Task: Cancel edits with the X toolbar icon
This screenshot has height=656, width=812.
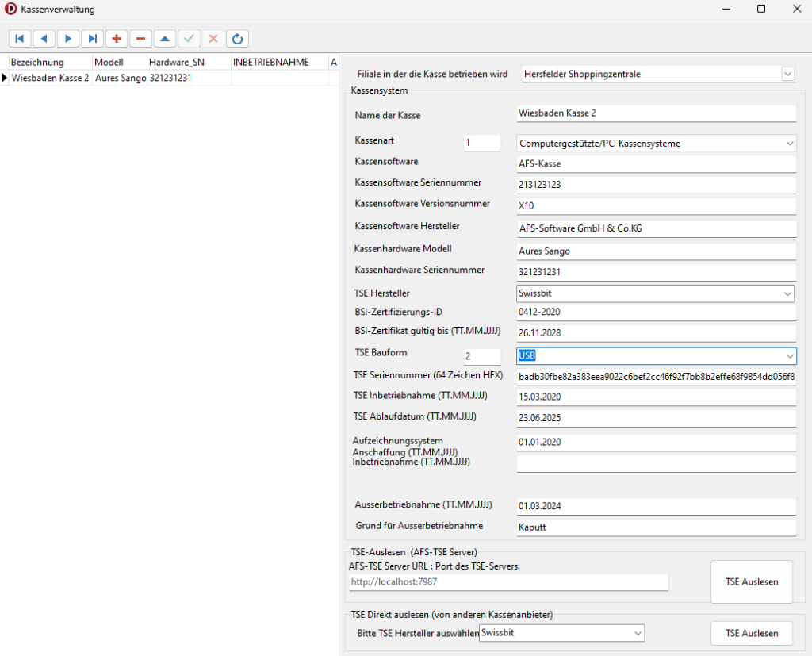Action: (213, 39)
